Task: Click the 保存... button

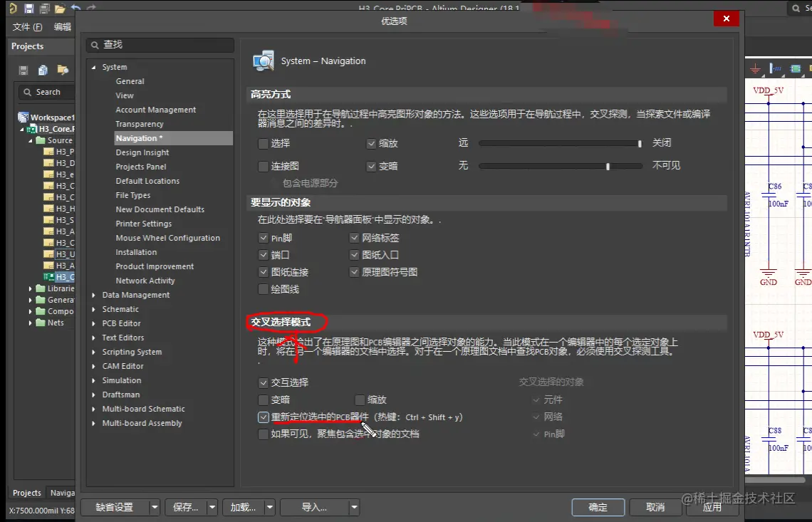Action: 186,508
